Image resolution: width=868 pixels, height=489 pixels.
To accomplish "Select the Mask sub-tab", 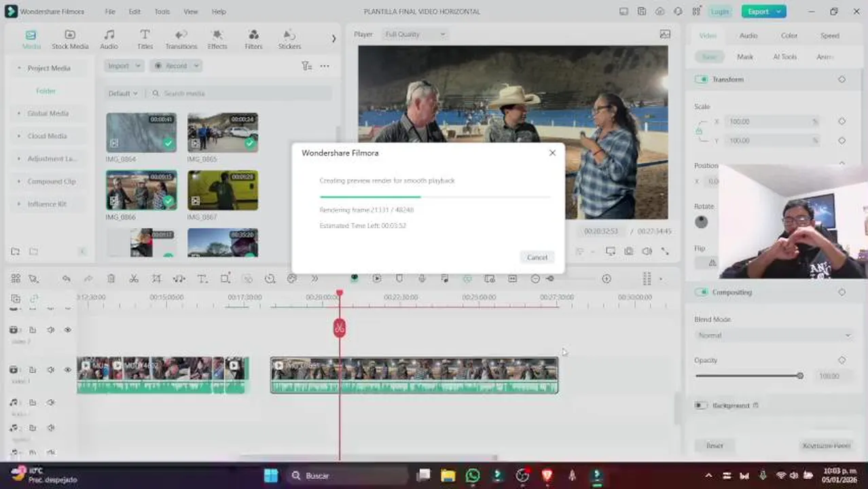I will point(745,57).
